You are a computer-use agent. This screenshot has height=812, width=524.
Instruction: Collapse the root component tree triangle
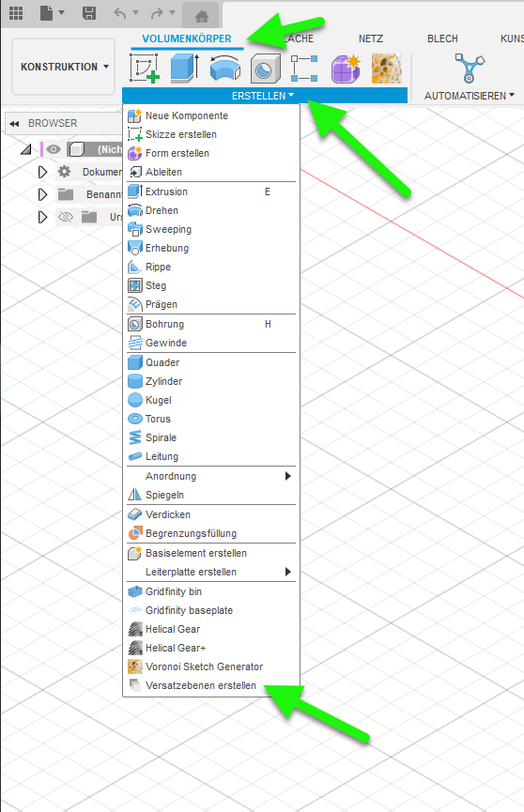(x=26, y=149)
